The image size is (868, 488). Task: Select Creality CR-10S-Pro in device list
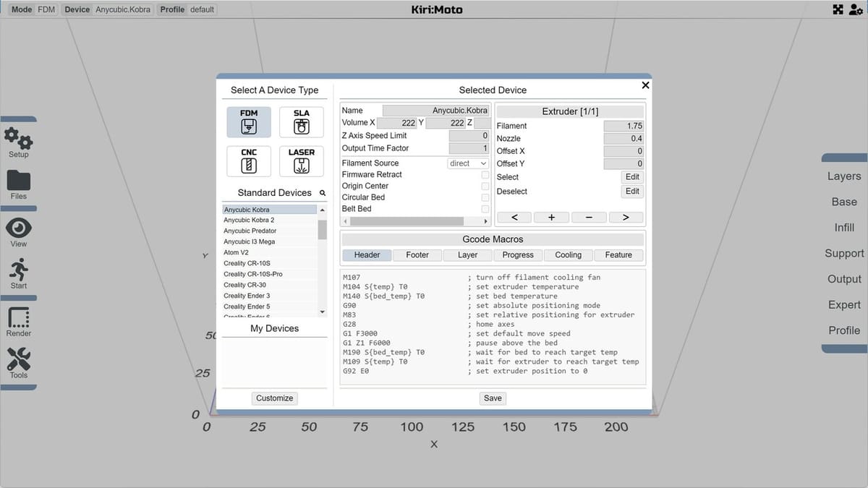[x=270, y=275]
